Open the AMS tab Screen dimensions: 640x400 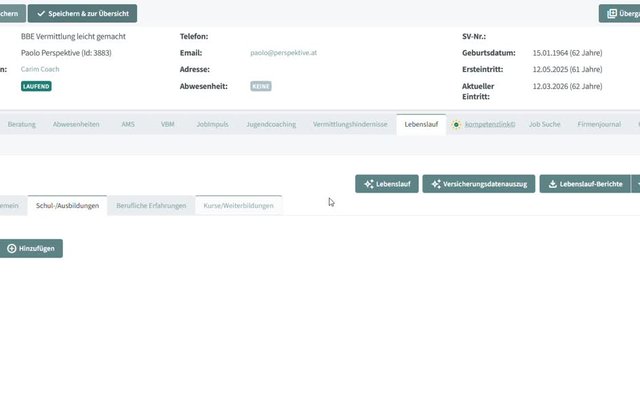(x=128, y=124)
